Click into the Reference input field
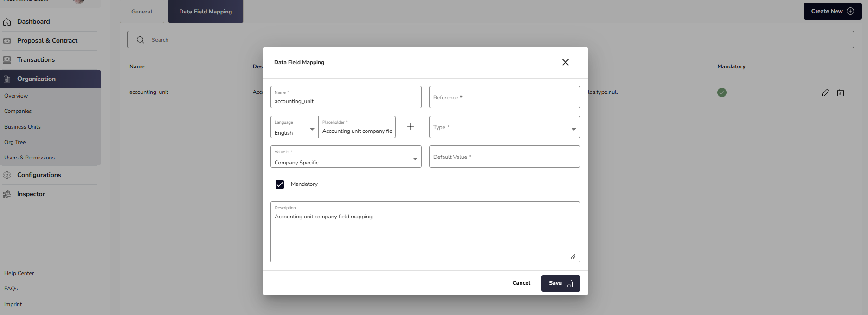The width and height of the screenshot is (868, 315). 504,98
